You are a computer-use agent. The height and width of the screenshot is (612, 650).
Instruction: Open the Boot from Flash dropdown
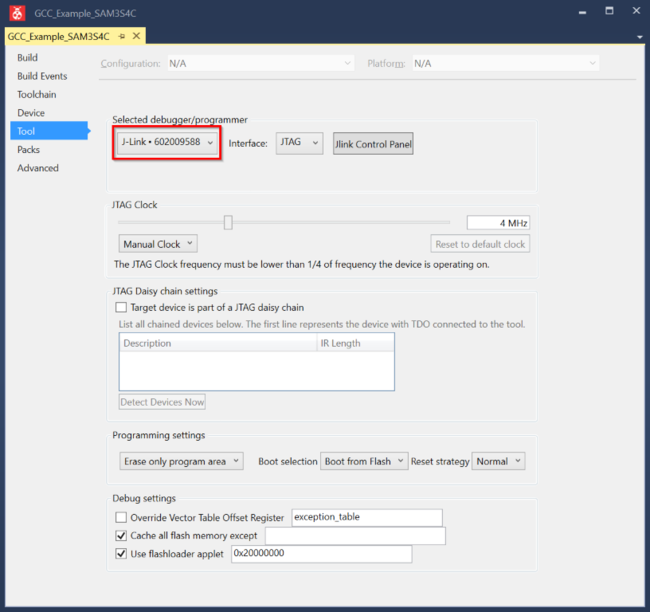(x=364, y=462)
